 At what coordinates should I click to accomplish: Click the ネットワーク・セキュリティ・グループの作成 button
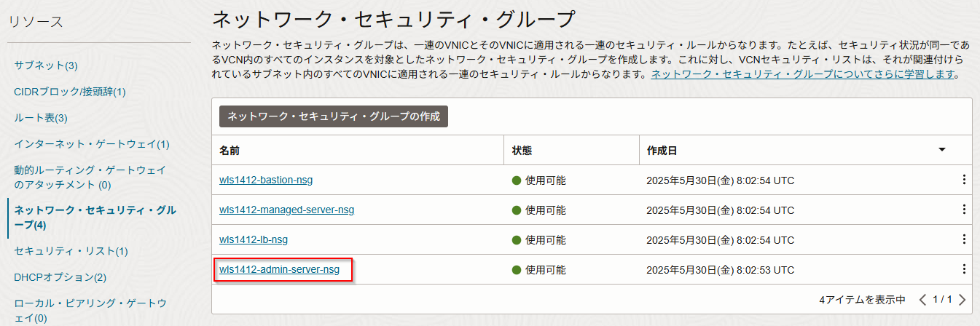coord(334,116)
